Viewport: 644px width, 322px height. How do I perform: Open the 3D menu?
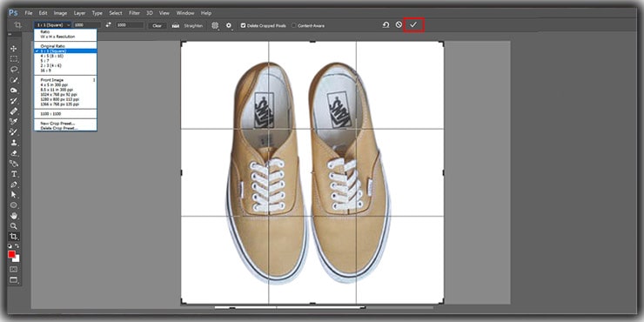click(x=150, y=13)
